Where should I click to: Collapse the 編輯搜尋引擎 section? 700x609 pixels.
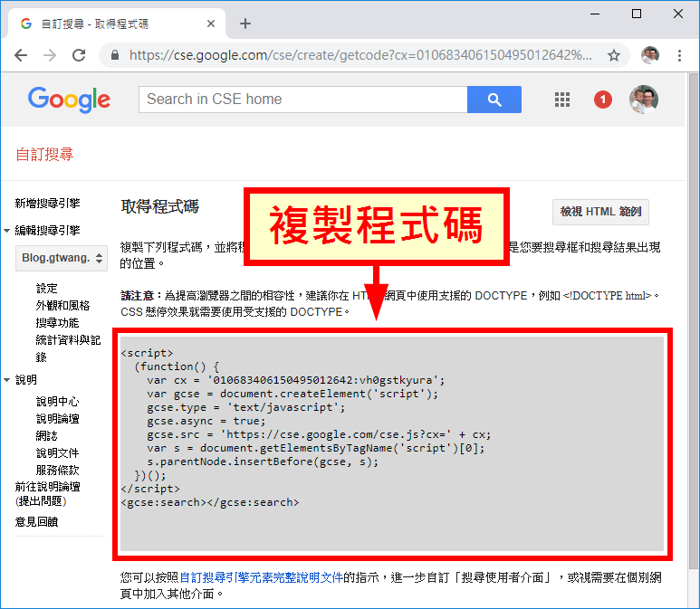[x=7, y=231]
